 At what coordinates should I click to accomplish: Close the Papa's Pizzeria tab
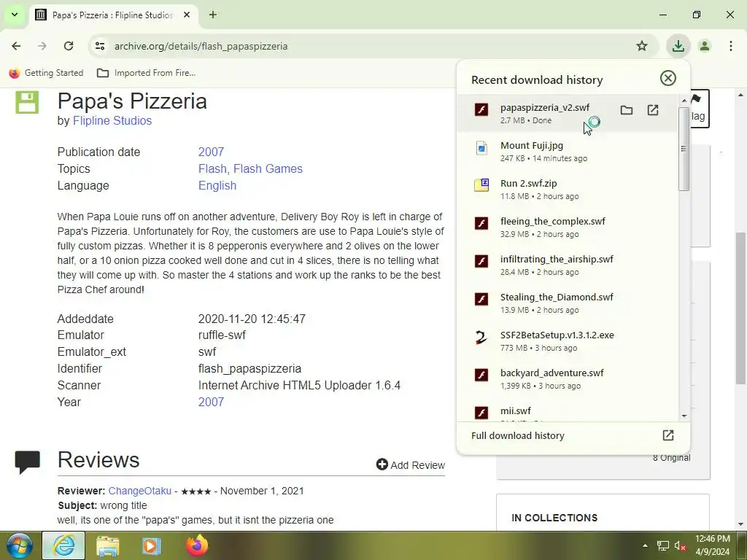pos(187,15)
